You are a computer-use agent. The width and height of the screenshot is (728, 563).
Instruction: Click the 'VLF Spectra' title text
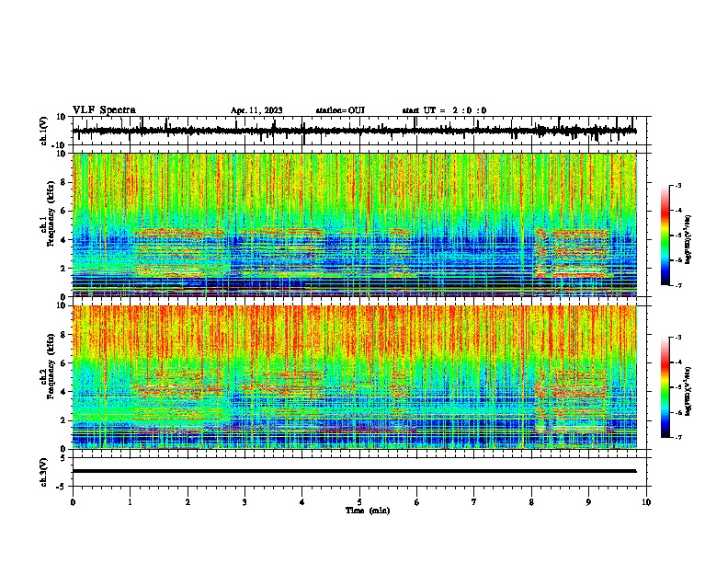[x=104, y=110]
